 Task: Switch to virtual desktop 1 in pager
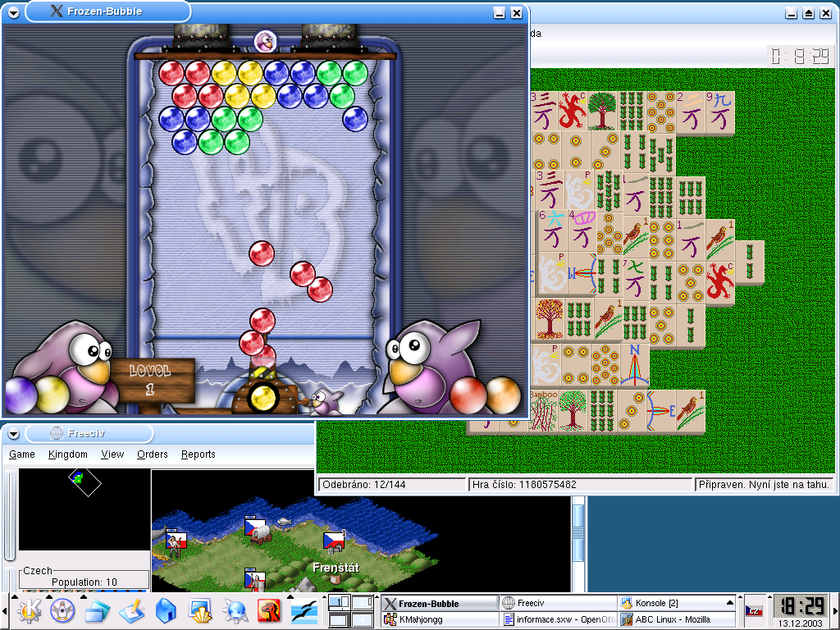[339, 603]
